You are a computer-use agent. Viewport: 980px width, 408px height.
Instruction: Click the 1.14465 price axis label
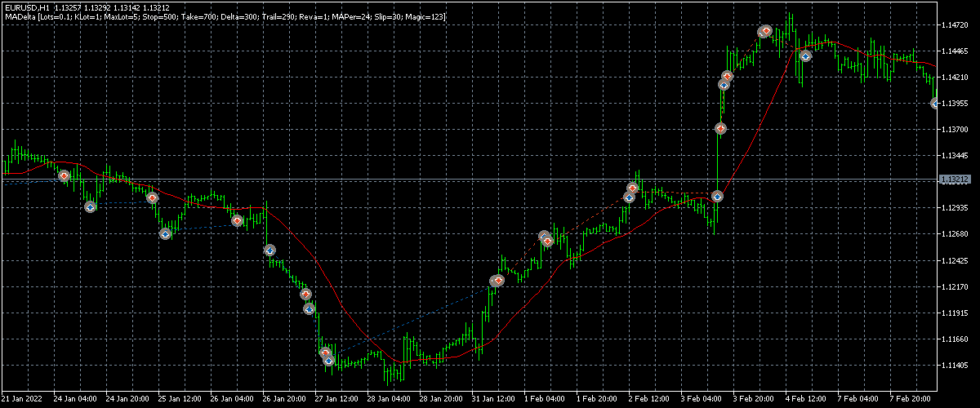pos(955,51)
